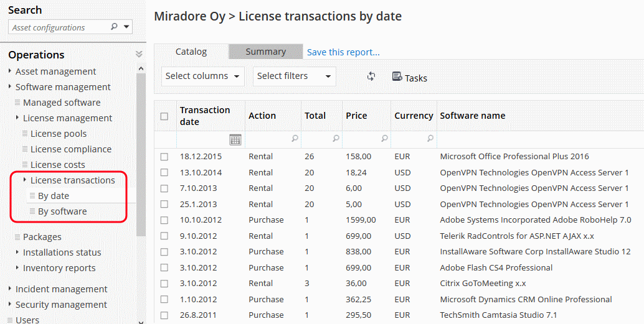Click the sidebar scroll up arrow
This screenshot has height=324, width=644.
(x=141, y=69)
